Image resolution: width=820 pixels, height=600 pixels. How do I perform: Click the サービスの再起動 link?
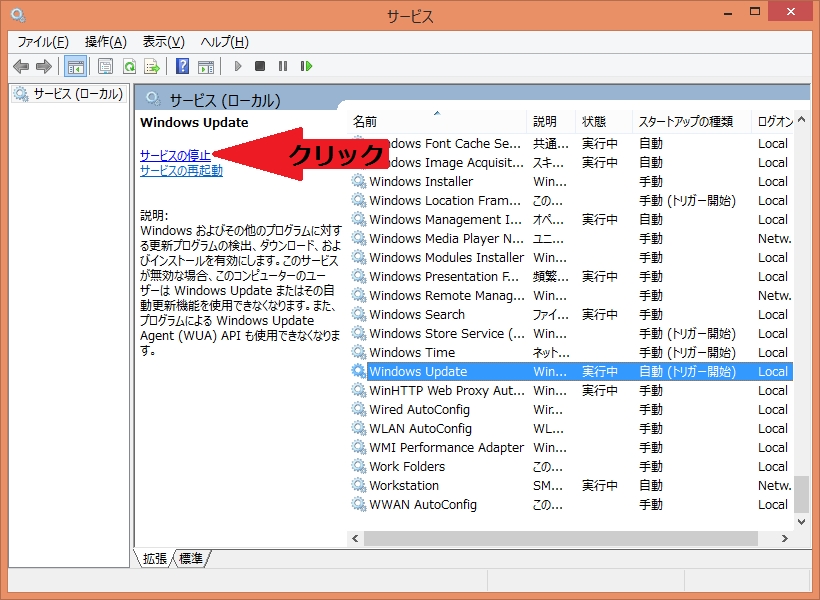(181, 171)
